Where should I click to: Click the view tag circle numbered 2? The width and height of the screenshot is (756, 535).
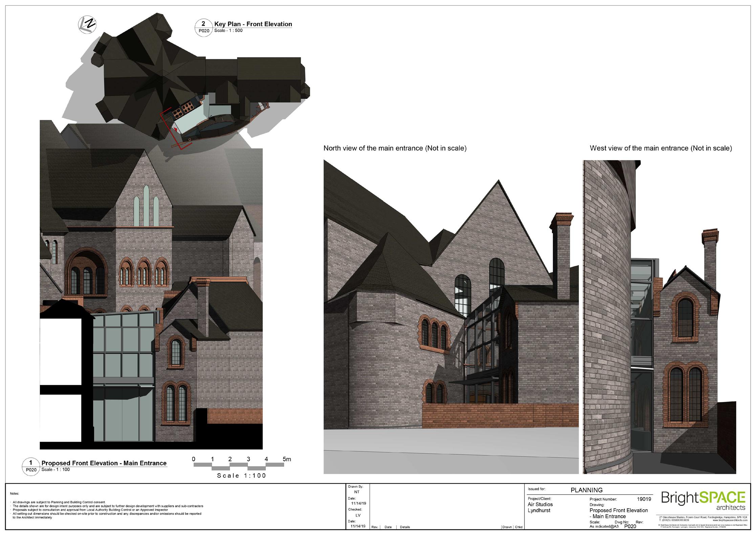(x=203, y=27)
